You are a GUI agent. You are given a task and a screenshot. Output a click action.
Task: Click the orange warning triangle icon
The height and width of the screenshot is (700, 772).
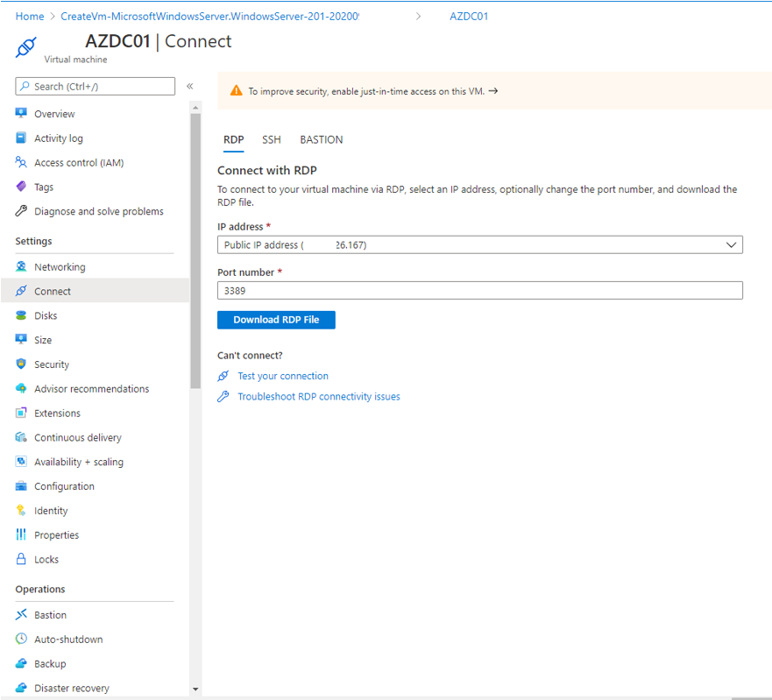pyautogui.click(x=237, y=90)
